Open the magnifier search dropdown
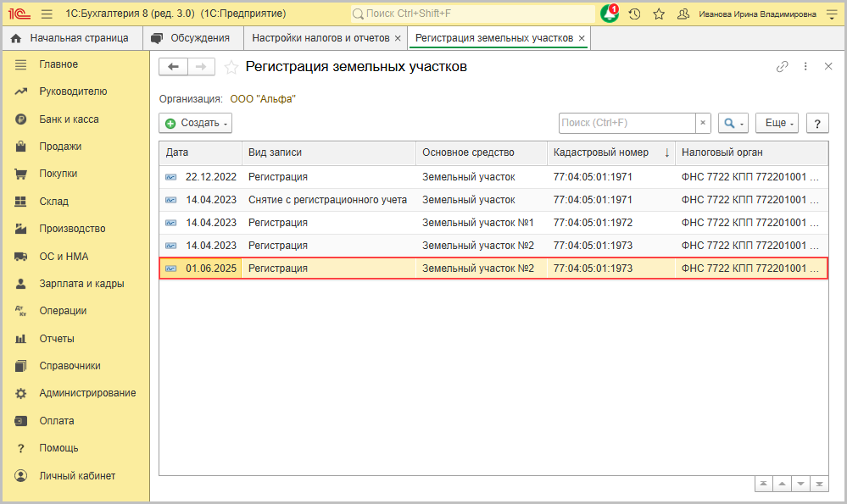This screenshot has height=504, width=847. click(733, 123)
